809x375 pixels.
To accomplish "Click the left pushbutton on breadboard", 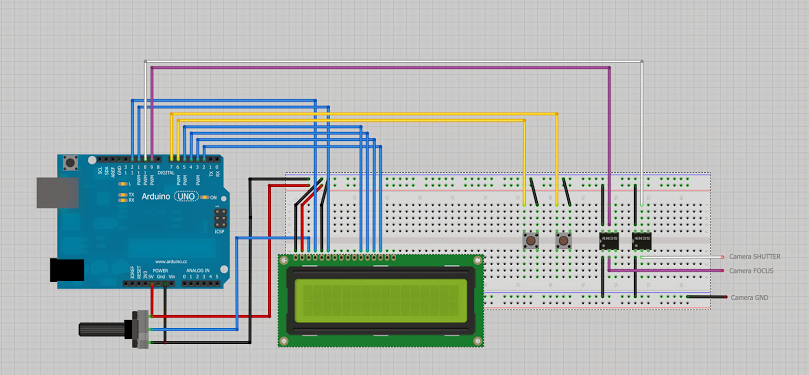I will coord(530,241).
